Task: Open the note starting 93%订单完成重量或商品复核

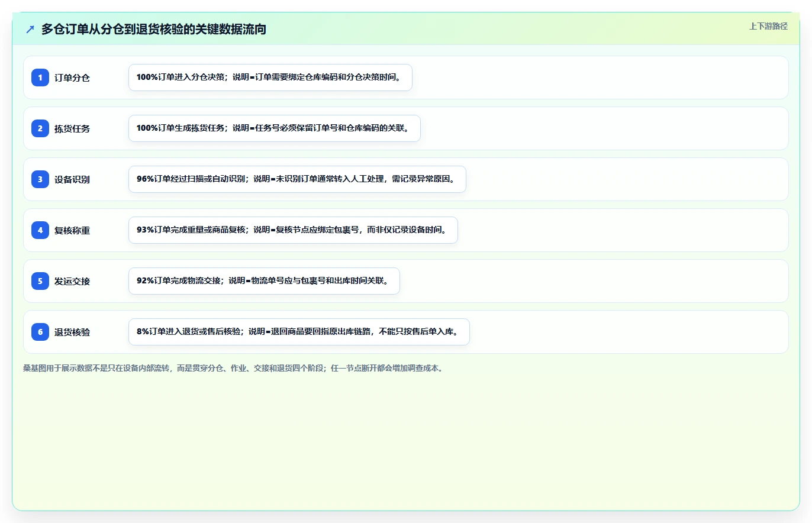Action: tap(293, 230)
